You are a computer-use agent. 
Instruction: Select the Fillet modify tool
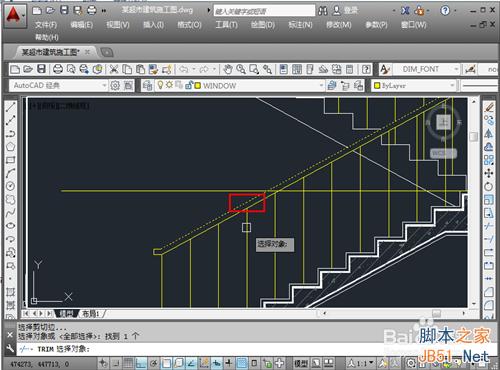489,305
